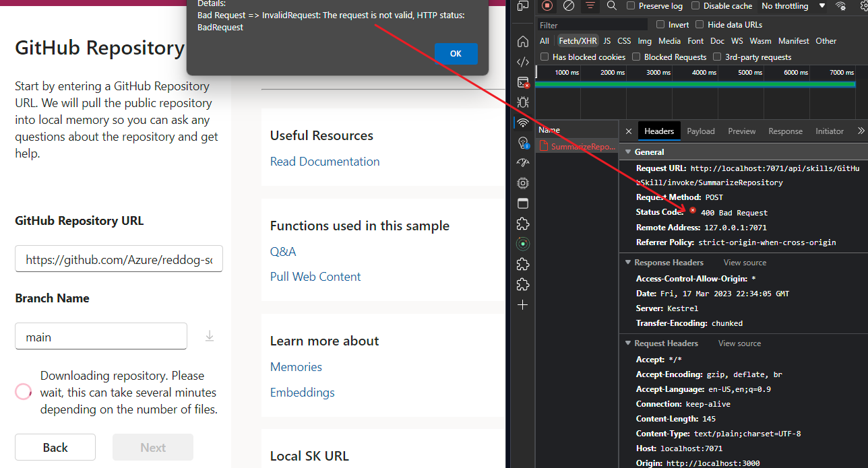Filter requests by Media
This screenshot has width=868, height=468.
tap(670, 41)
